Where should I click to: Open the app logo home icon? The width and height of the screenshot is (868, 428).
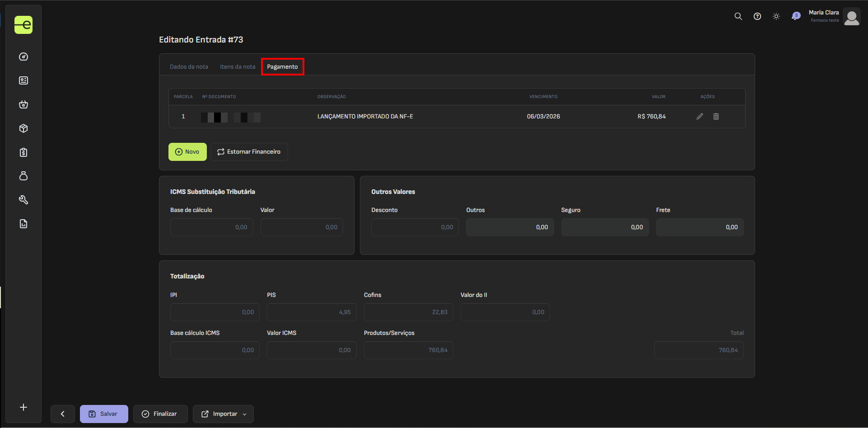pyautogui.click(x=23, y=25)
